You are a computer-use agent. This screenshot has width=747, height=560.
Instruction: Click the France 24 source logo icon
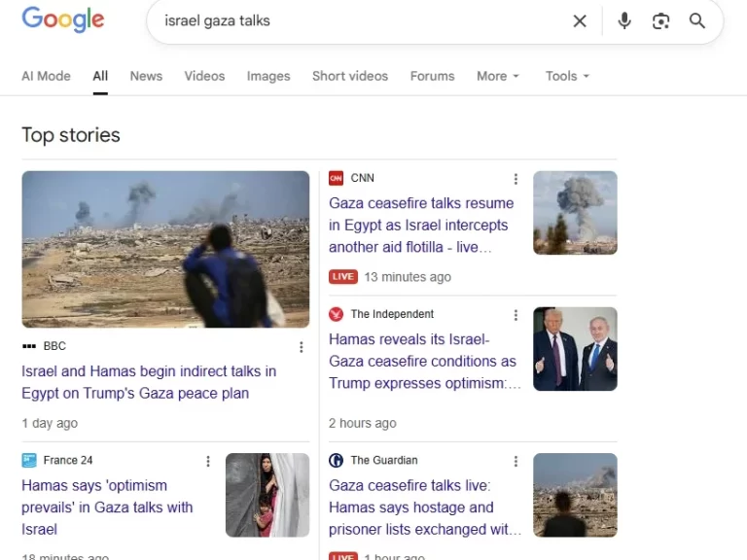tap(29, 461)
